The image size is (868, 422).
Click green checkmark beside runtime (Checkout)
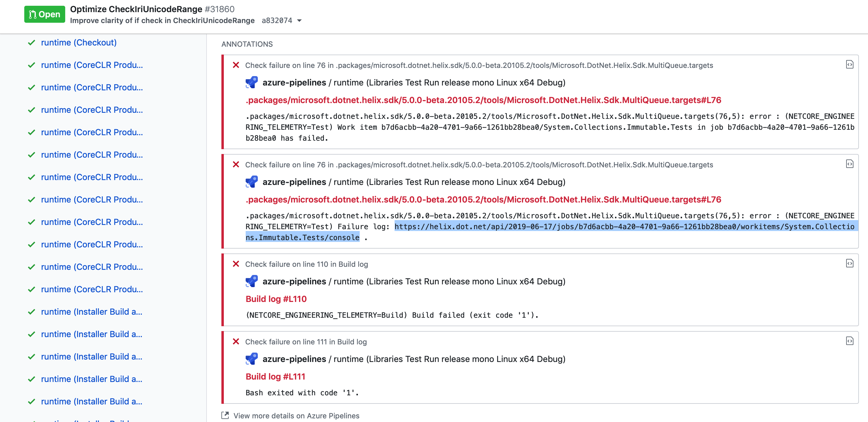(31, 43)
